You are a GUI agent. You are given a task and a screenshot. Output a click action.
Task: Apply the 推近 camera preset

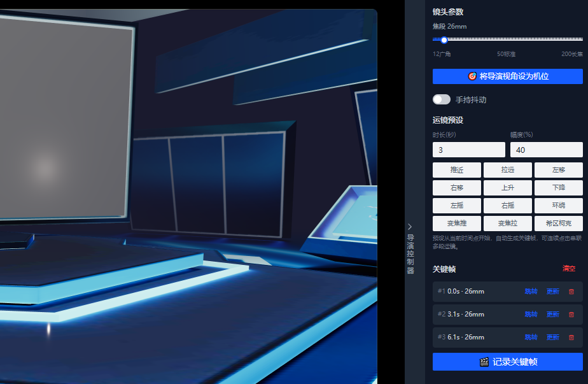tap(457, 170)
